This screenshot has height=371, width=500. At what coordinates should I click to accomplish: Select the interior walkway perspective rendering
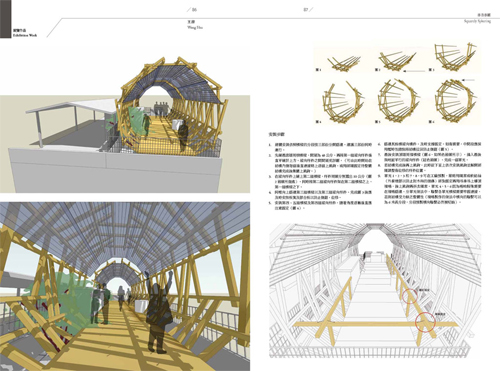[125, 286]
